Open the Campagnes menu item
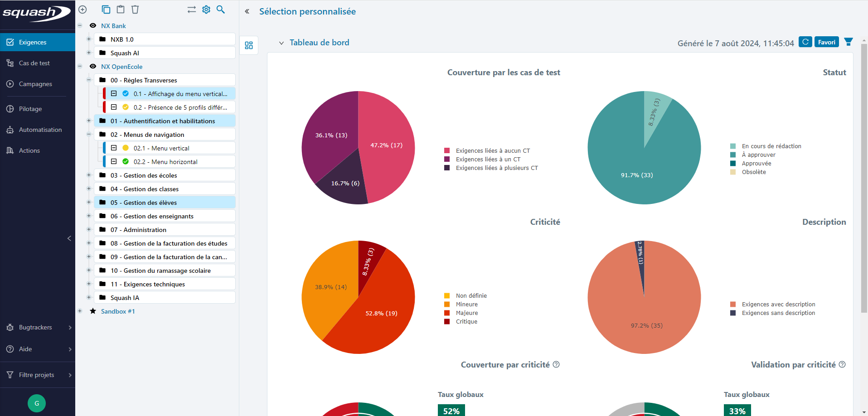Screen dimensions: 868x416 (35, 84)
